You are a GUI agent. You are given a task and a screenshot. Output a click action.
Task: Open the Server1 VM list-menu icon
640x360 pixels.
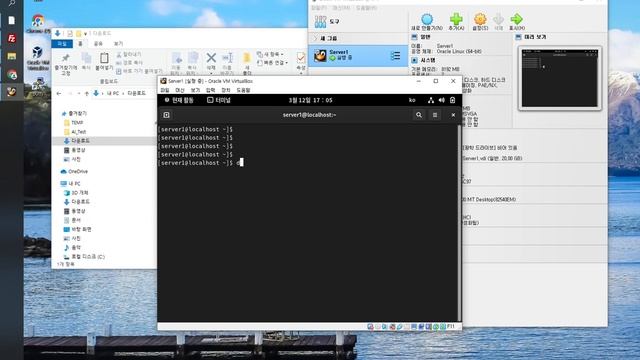(x=395, y=56)
